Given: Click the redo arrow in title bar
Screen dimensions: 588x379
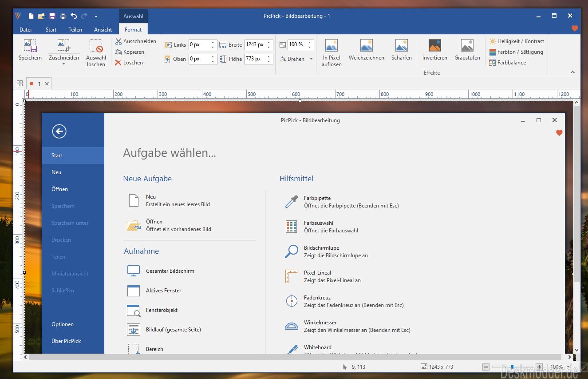Looking at the screenshot, I should tap(84, 16).
